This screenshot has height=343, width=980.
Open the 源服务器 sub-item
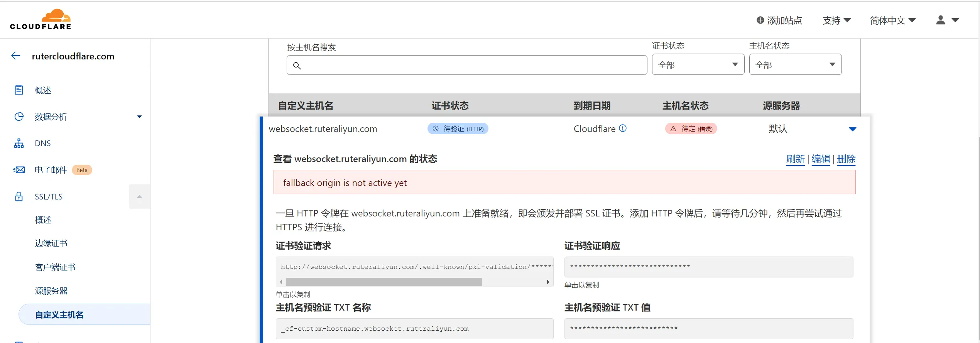coord(51,291)
